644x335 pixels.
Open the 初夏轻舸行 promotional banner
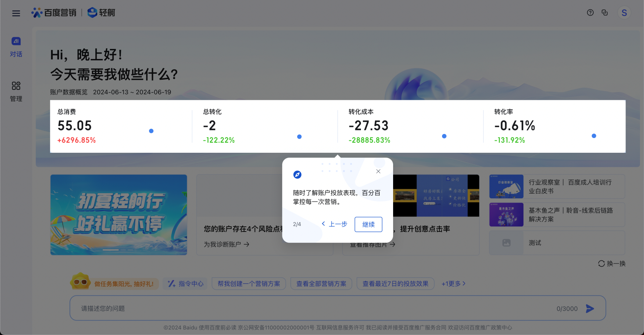[x=119, y=215]
